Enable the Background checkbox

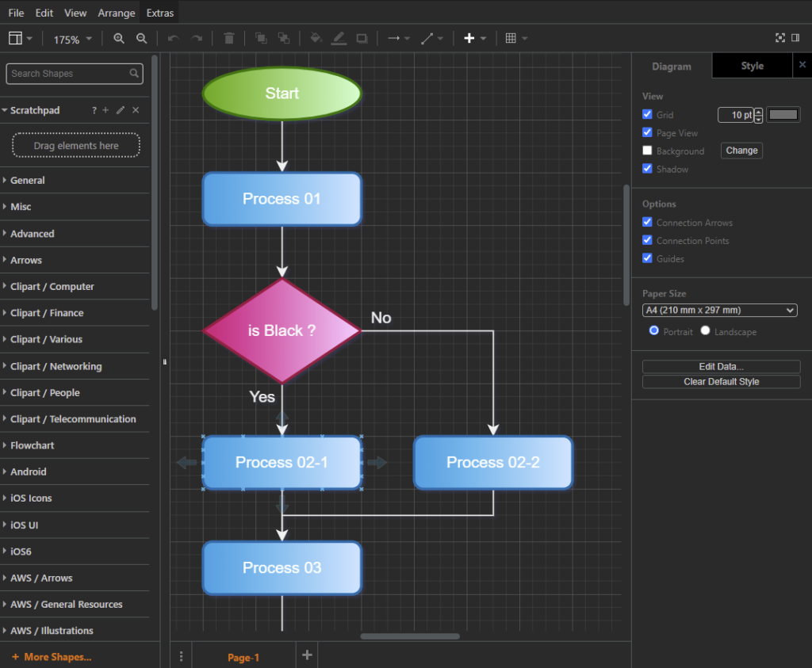pyautogui.click(x=647, y=151)
